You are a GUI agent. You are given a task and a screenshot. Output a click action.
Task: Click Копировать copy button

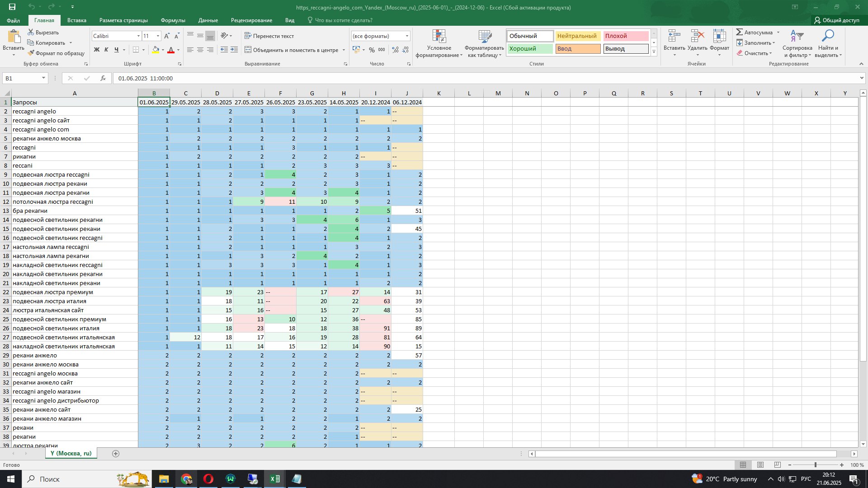[x=46, y=43]
